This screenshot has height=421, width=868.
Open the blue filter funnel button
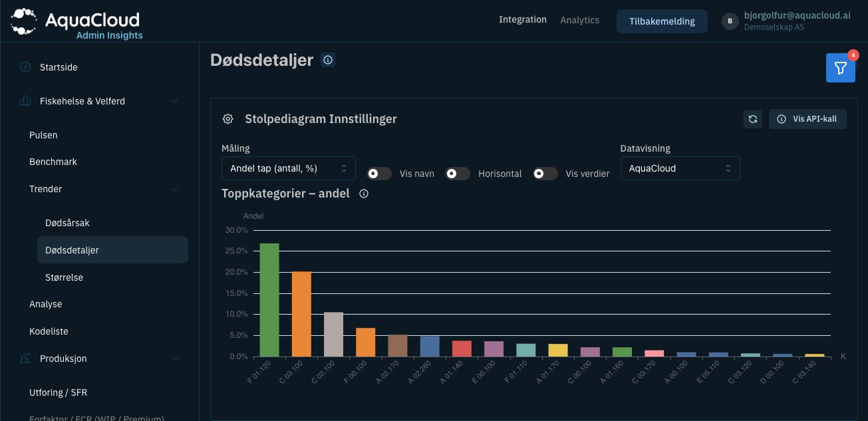[x=840, y=68]
